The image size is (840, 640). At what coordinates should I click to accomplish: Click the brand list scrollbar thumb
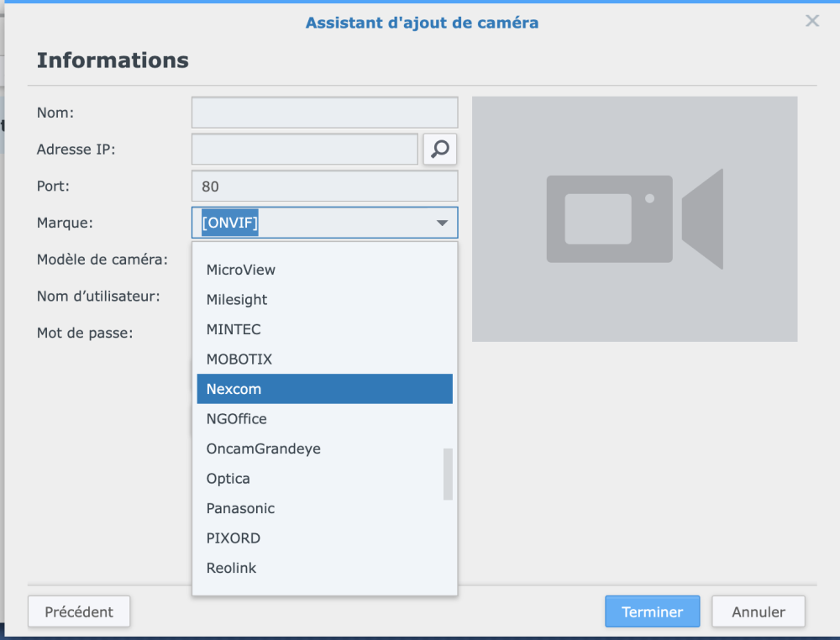coord(448,474)
